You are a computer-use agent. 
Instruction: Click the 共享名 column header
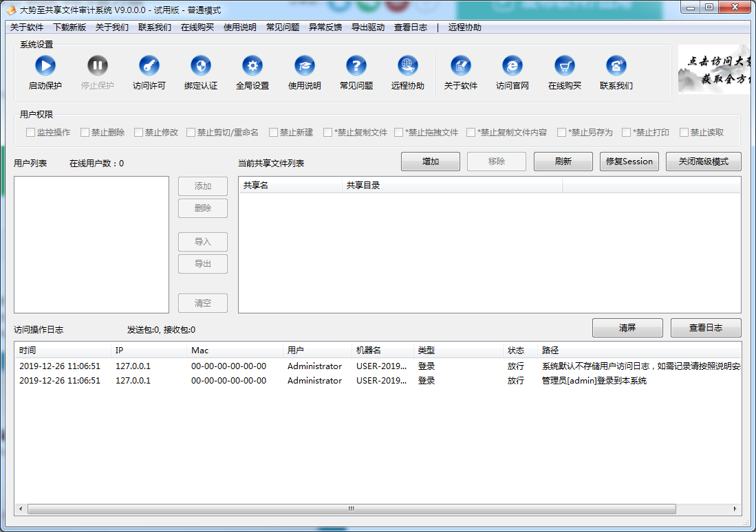[291, 186]
